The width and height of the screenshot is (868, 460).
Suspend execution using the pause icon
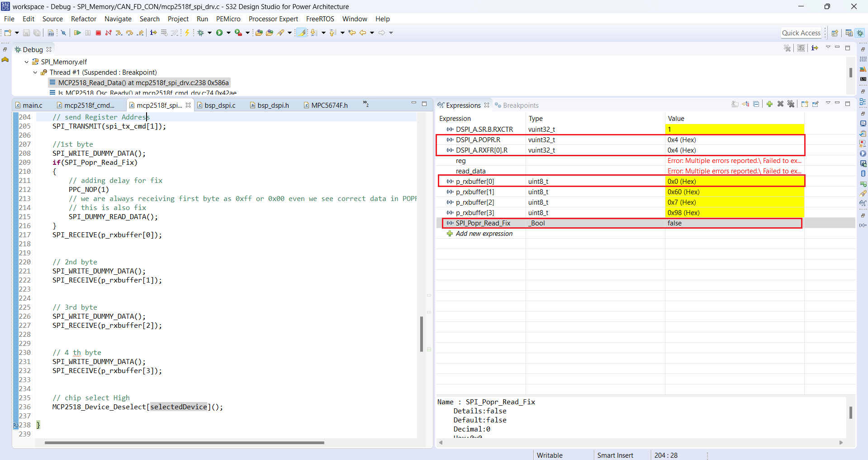[x=88, y=32]
